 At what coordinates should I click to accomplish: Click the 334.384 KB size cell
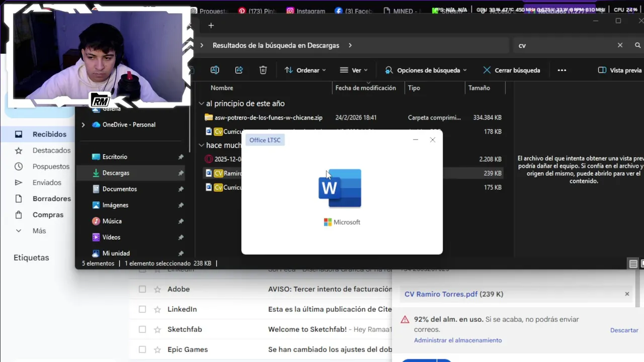click(x=487, y=118)
